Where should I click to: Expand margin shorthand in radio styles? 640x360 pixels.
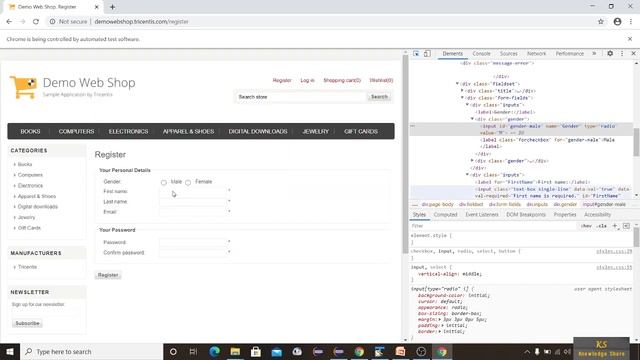tap(440, 319)
